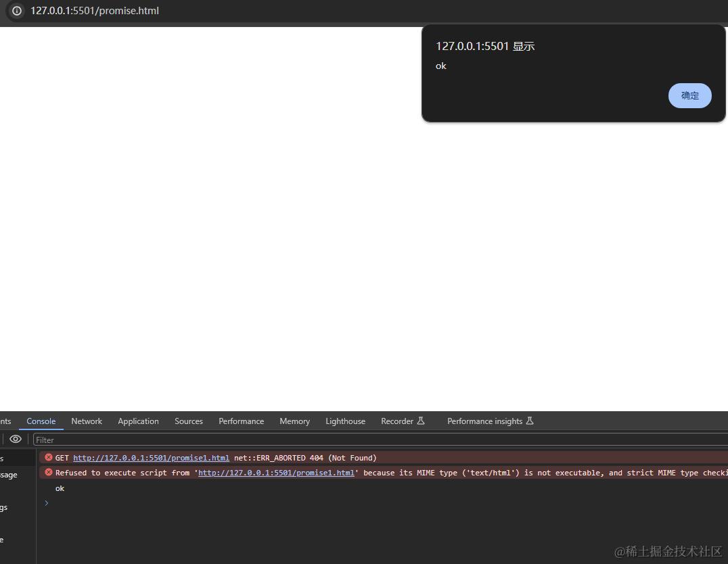This screenshot has width=728, height=564.
Task: Open the Lighthouse tab
Action: (345, 421)
